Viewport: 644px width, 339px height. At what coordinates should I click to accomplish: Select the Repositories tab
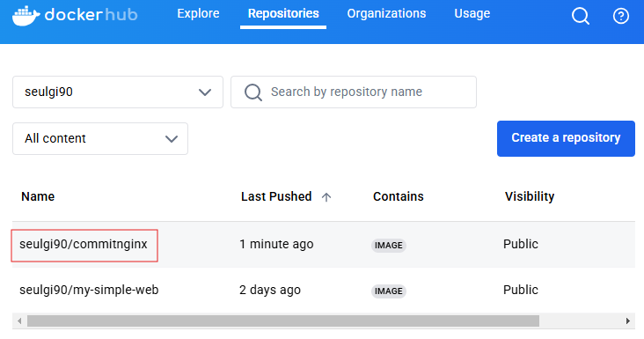[283, 13]
